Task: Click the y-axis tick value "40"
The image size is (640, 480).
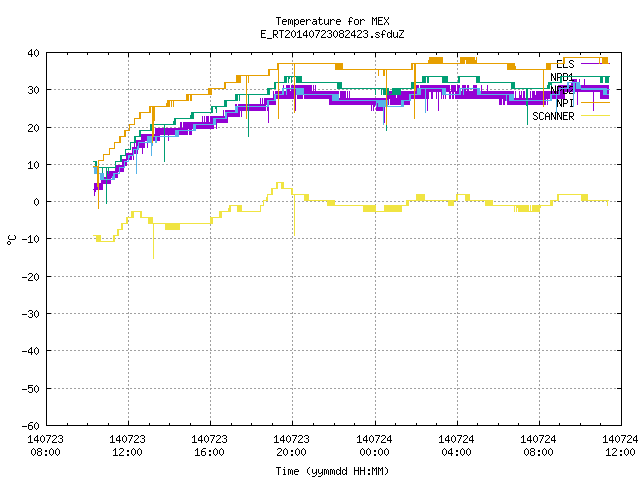Action: [x=33, y=53]
